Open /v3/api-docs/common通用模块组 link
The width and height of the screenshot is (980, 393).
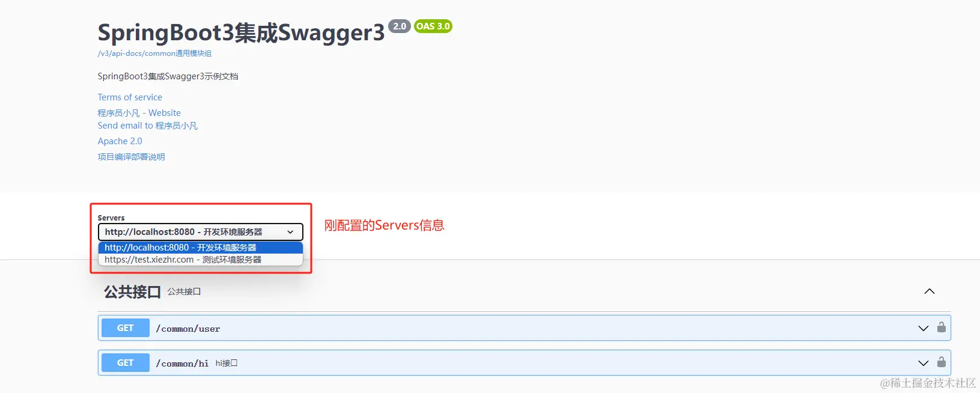pyautogui.click(x=154, y=53)
